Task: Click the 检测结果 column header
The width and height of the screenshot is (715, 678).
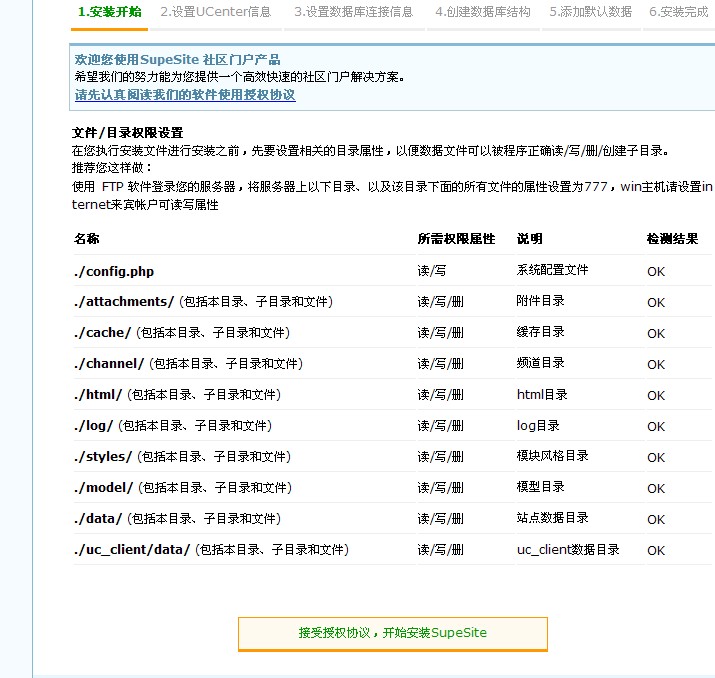Action: [673, 238]
